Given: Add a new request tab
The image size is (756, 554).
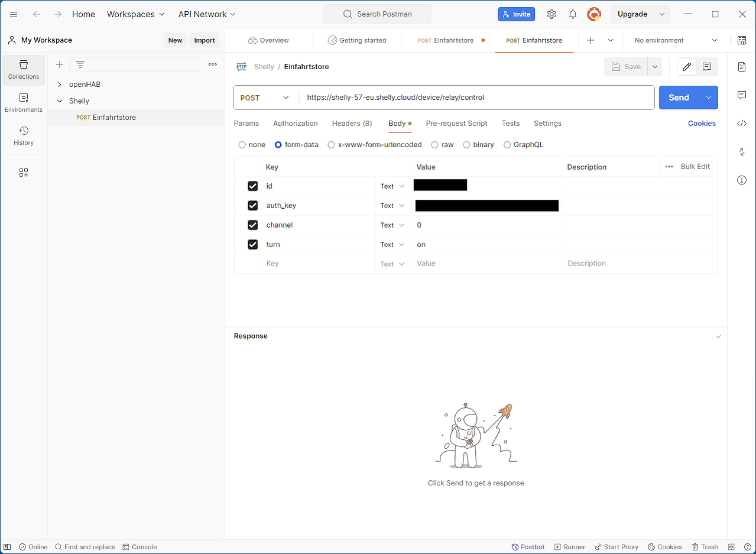Looking at the screenshot, I should click(x=590, y=40).
